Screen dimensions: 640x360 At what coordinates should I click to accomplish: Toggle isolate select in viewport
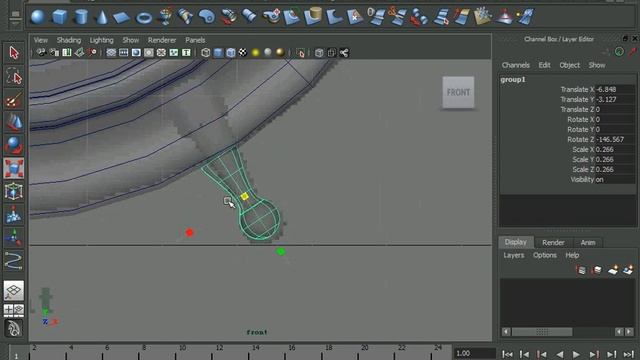(301, 53)
